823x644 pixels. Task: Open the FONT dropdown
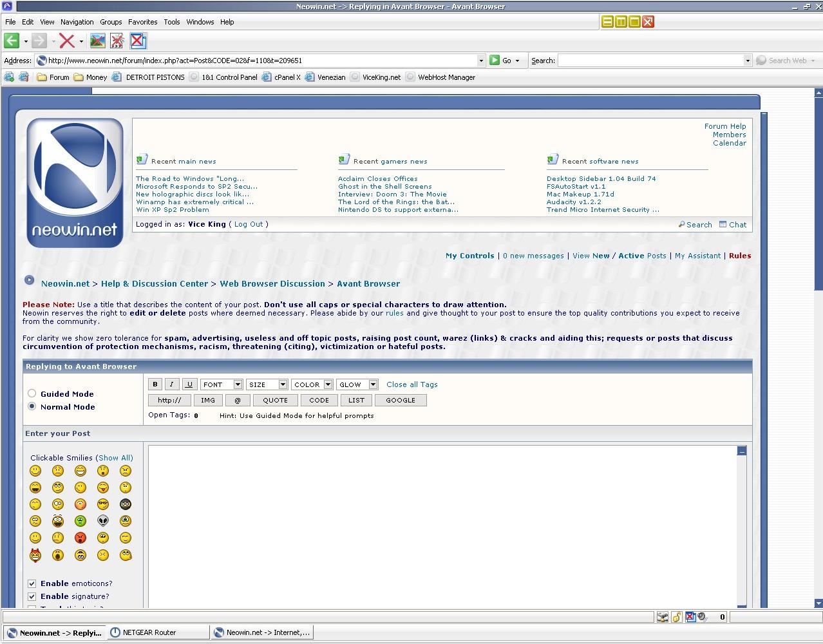[222, 384]
